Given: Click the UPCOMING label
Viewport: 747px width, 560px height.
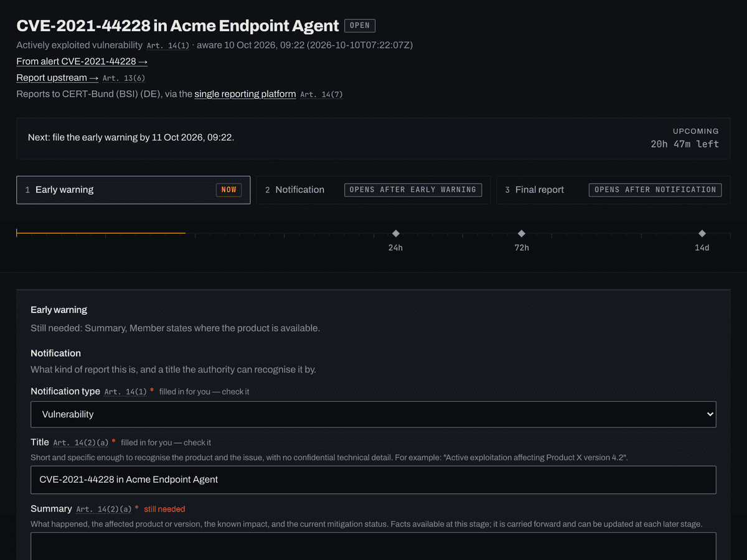Looking at the screenshot, I should [x=696, y=131].
